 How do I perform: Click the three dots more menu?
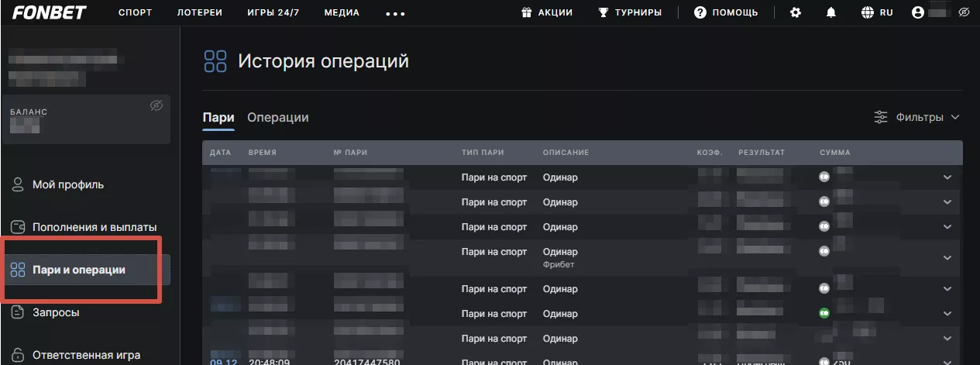(x=395, y=13)
